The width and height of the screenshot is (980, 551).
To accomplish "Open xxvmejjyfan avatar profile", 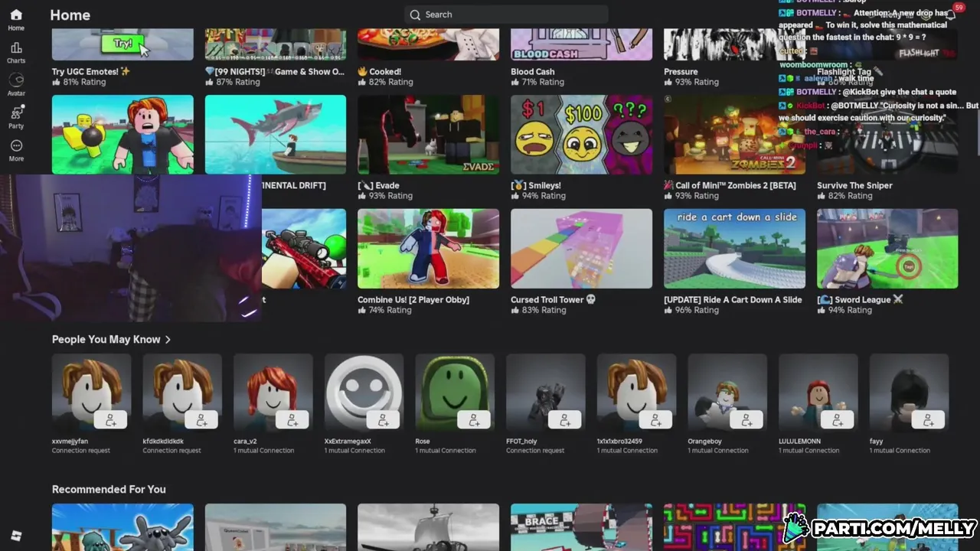I will 91,393.
